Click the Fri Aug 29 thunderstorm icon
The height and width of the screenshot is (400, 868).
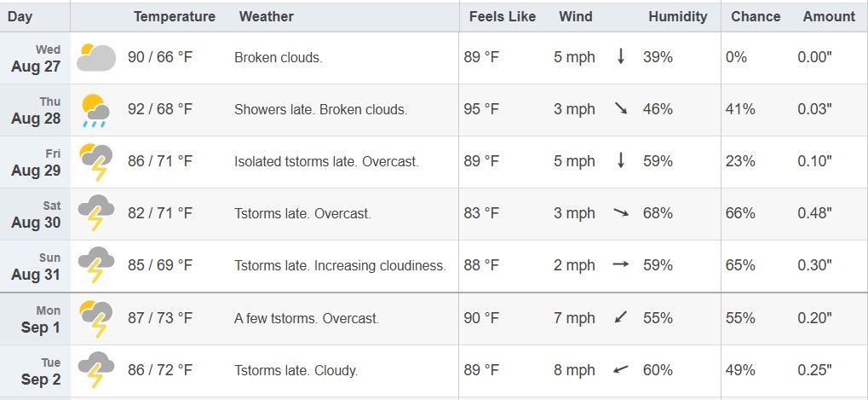(x=96, y=162)
